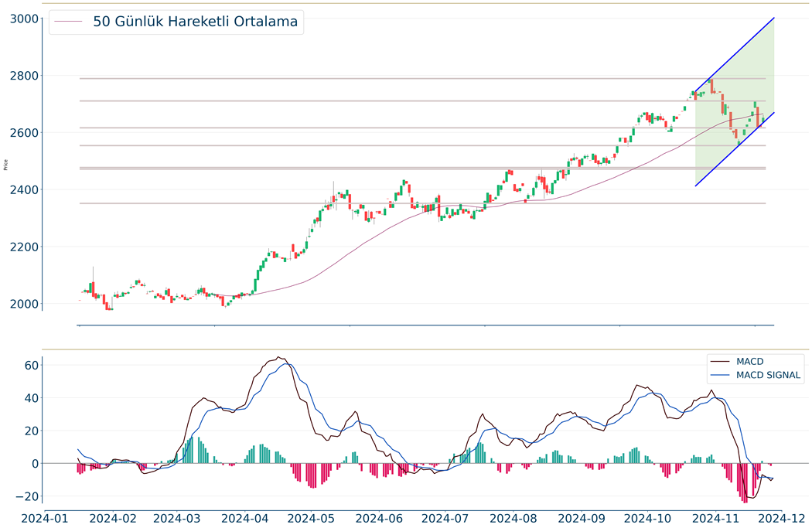
Task: Click the pink moving-average sample line in legend
Action: (x=68, y=22)
